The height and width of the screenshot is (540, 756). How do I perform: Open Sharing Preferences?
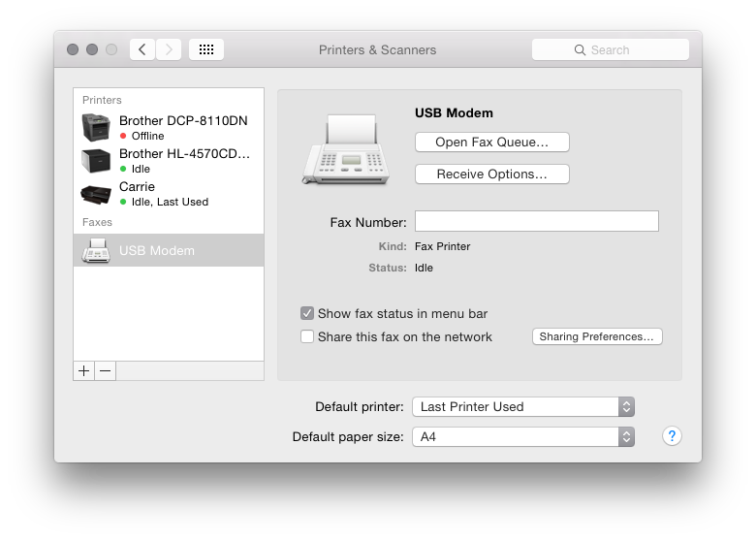click(x=597, y=336)
